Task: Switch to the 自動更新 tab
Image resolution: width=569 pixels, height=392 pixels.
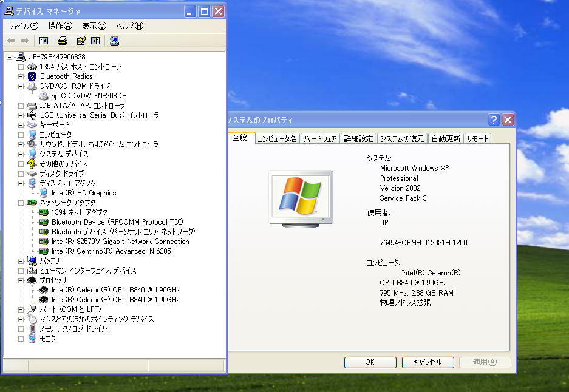Action: click(446, 138)
